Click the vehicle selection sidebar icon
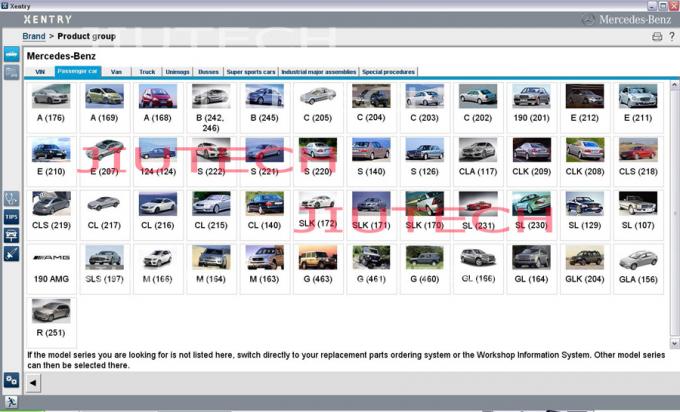 [x=12, y=55]
